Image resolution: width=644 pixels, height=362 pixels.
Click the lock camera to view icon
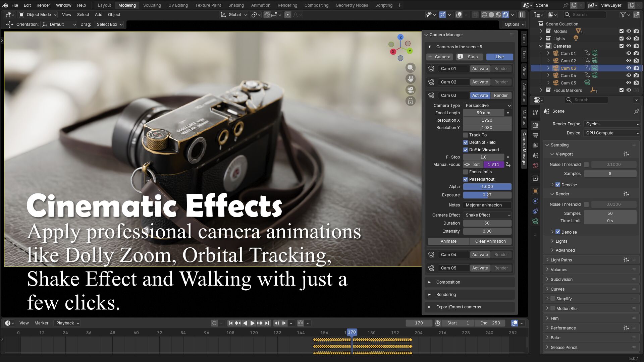[410, 101]
